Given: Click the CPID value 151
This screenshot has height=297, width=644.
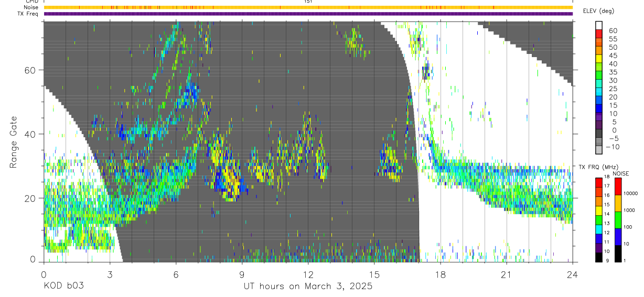Looking at the screenshot, I should [x=308, y=2].
